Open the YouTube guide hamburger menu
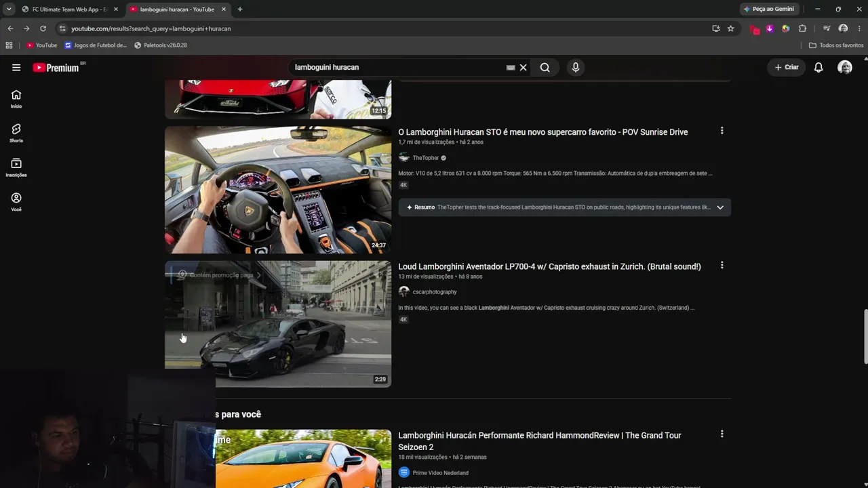868x488 pixels. point(16,67)
